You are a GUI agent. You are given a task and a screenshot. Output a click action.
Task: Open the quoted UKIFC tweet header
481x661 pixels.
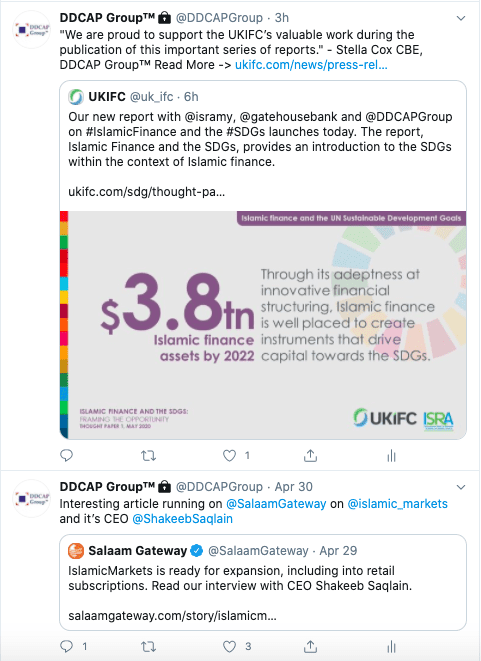coord(133,97)
